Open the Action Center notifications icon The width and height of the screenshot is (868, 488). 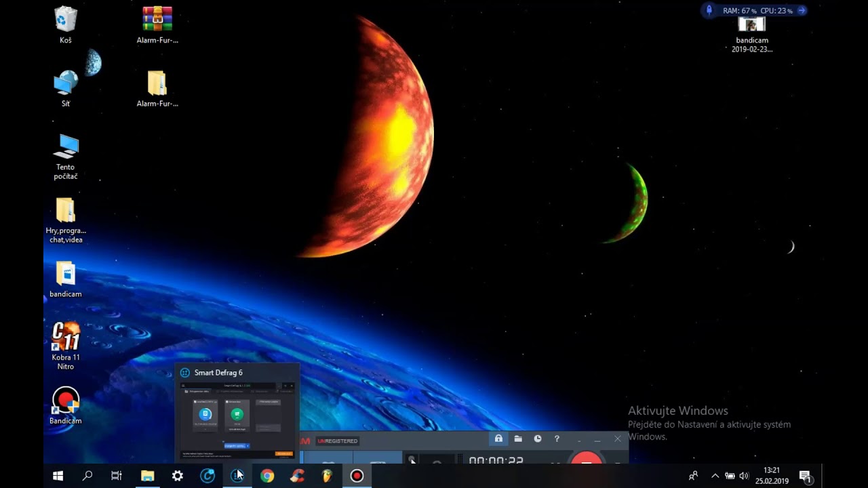[805, 476]
